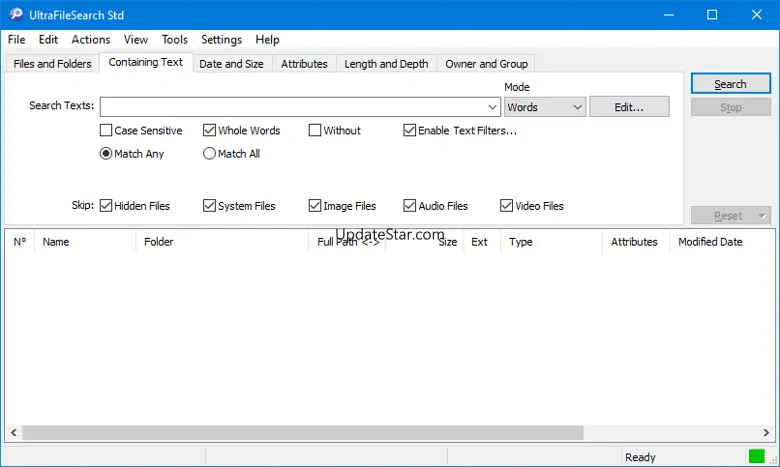Open the View menu

[x=136, y=39]
